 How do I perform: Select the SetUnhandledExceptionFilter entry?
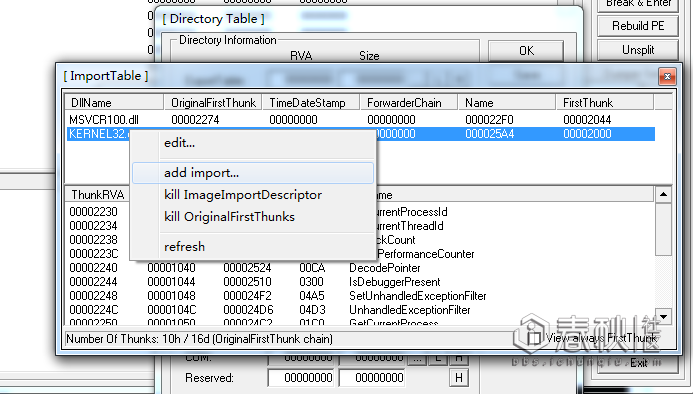coord(418,296)
